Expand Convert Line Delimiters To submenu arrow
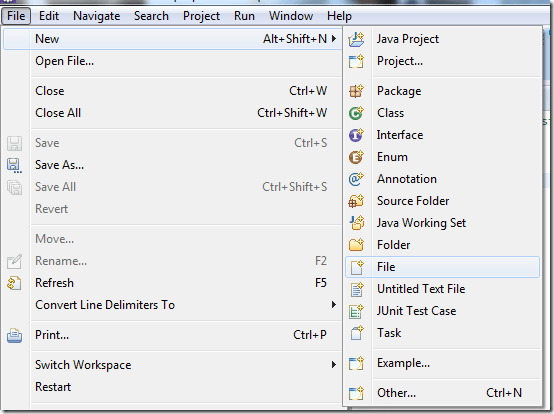Image resolution: width=554 pixels, height=414 pixels. (x=334, y=305)
